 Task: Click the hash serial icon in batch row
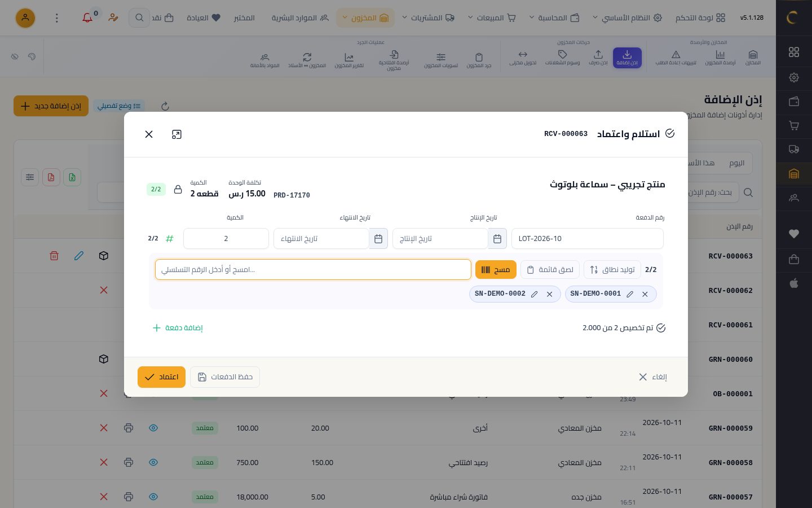(x=169, y=239)
